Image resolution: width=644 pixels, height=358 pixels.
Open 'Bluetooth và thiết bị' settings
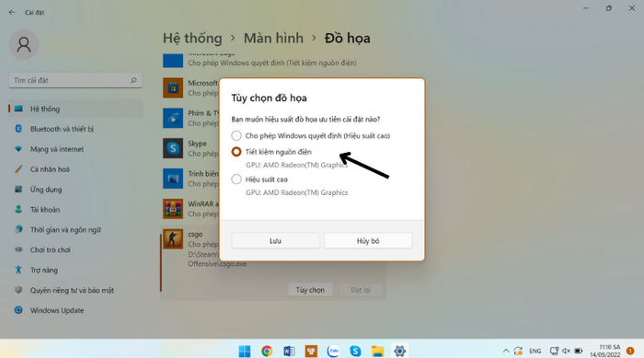[x=75, y=129]
